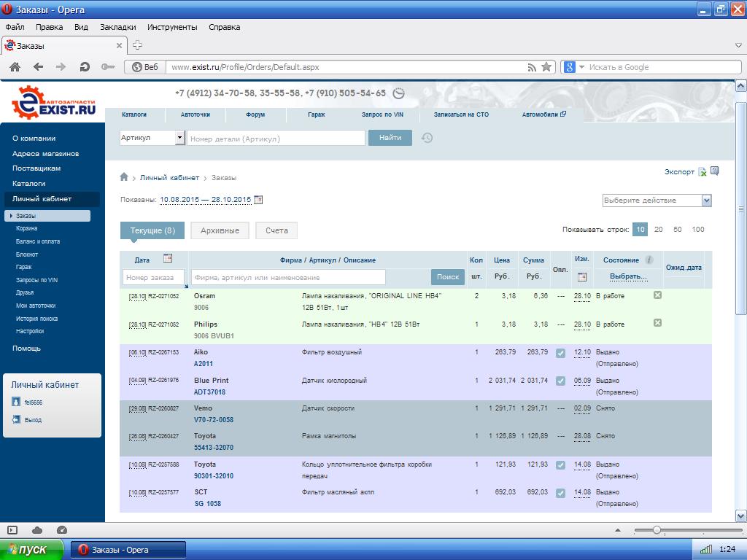Open the date range calendar icon
Viewport: 747px width, 560px height.
coord(258,200)
